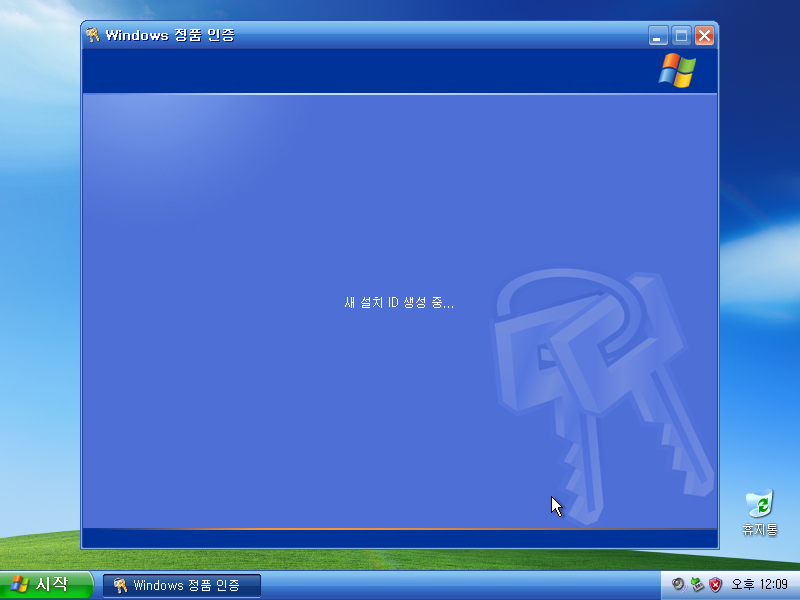800x600 pixels.
Task: Close the Windows 정품 인증 window
Action: pyautogui.click(x=705, y=36)
